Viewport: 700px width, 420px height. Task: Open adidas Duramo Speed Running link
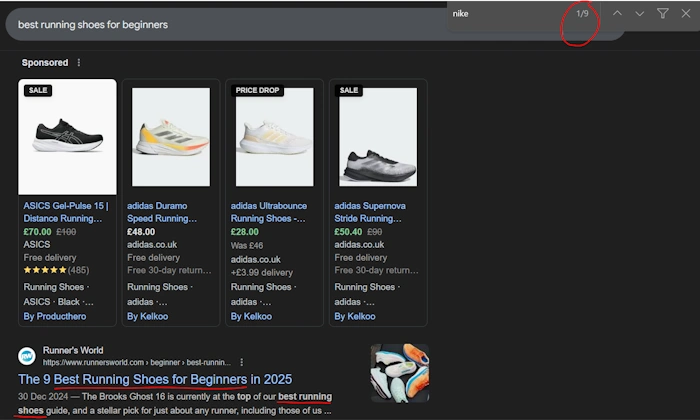coord(162,212)
